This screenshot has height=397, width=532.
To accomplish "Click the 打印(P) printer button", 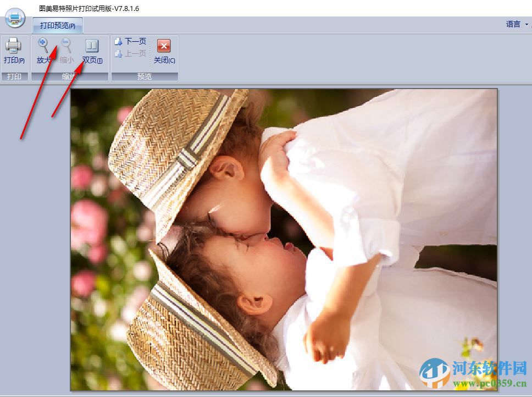I will (14, 51).
